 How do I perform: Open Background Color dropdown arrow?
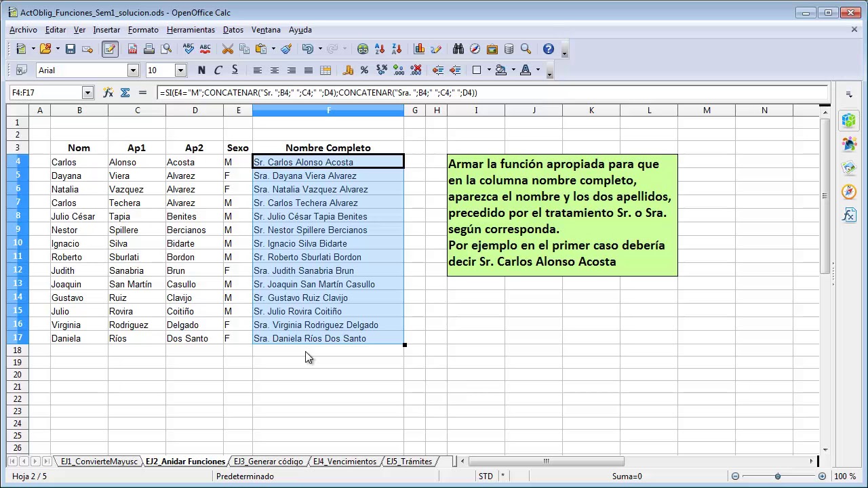pyautogui.click(x=513, y=70)
